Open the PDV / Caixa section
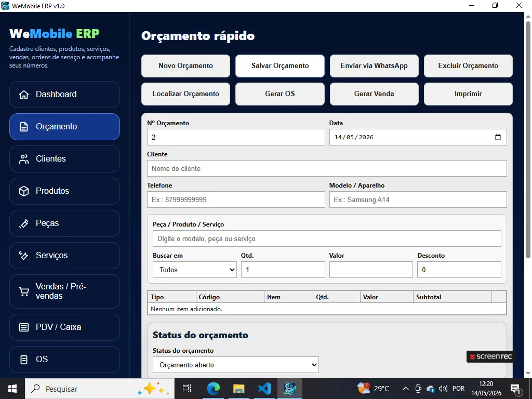 tap(64, 327)
